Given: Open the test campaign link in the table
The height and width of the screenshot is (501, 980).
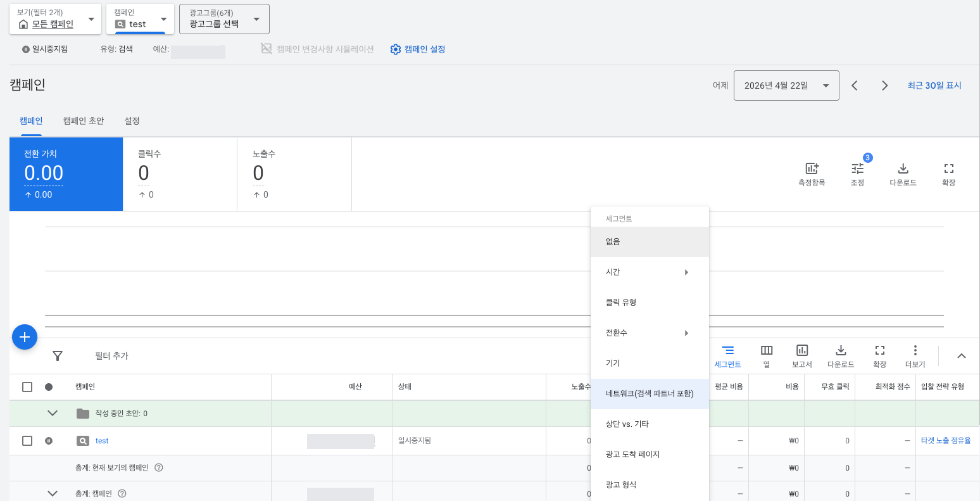Looking at the screenshot, I should [101, 440].
